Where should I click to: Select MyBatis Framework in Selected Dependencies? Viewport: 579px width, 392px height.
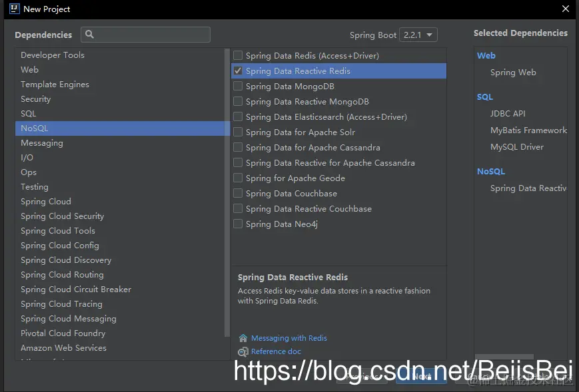528,130
